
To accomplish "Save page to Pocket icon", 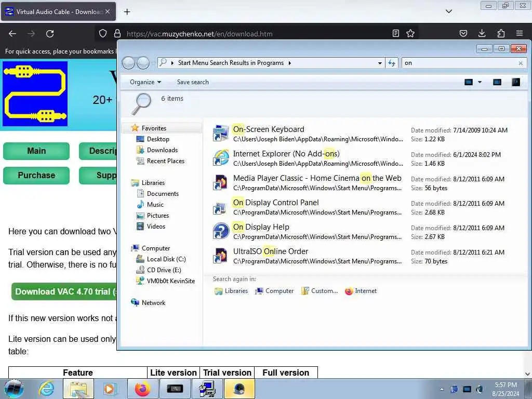I will pyautogui.click(x=463, y=33).
